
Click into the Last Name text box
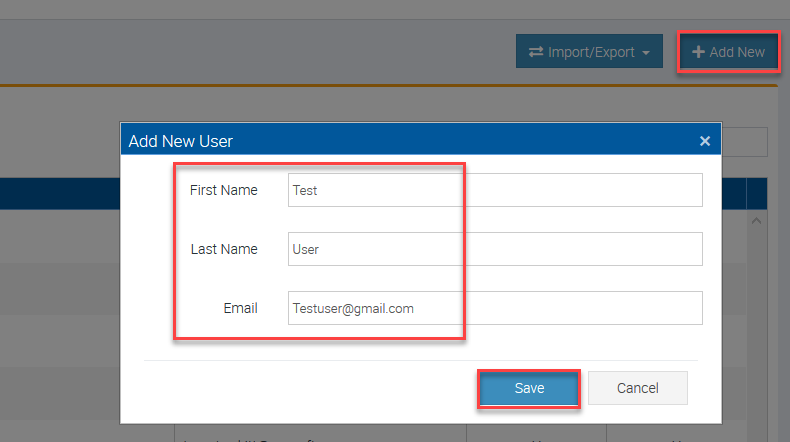[x=495, y=249]
